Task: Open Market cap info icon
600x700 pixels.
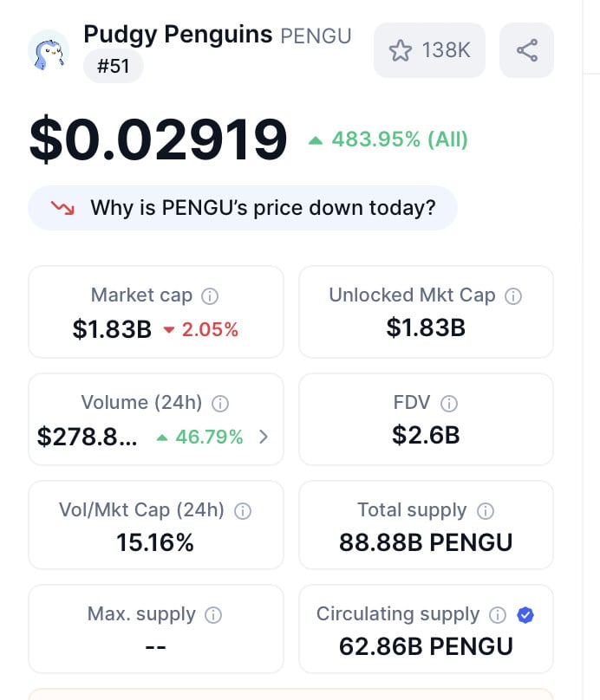Action: point(210,296)
